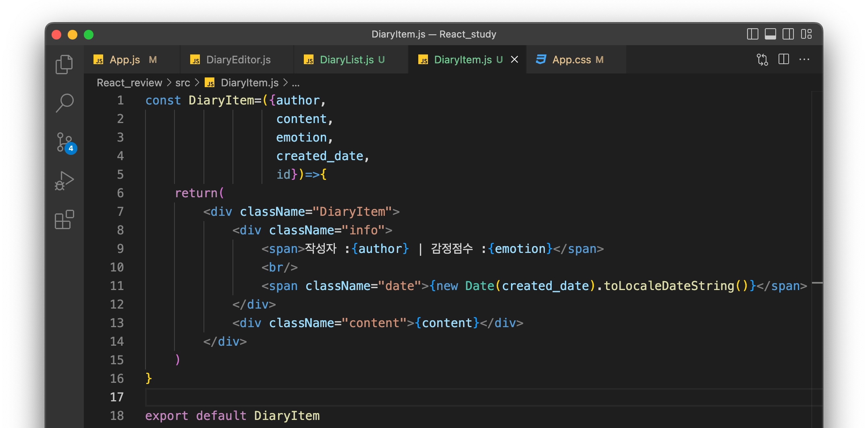
Task: Click 'export default DiaryItem' on line 18
Action: (233, 416)
